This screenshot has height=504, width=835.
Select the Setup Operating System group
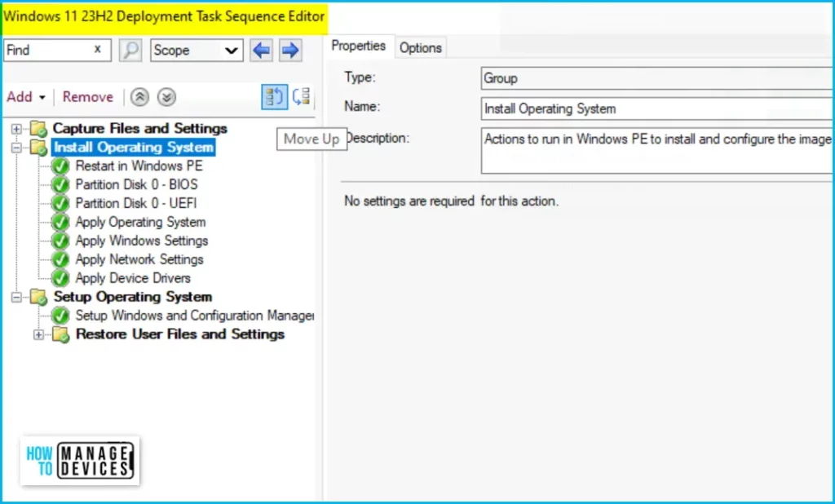pyautogui.click(x=133, y=297)
